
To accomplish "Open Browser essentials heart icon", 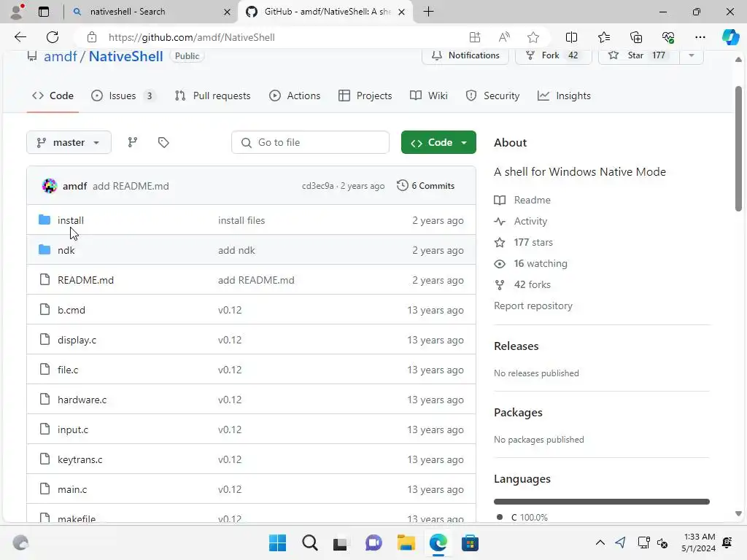I will (x=668, y=37).
